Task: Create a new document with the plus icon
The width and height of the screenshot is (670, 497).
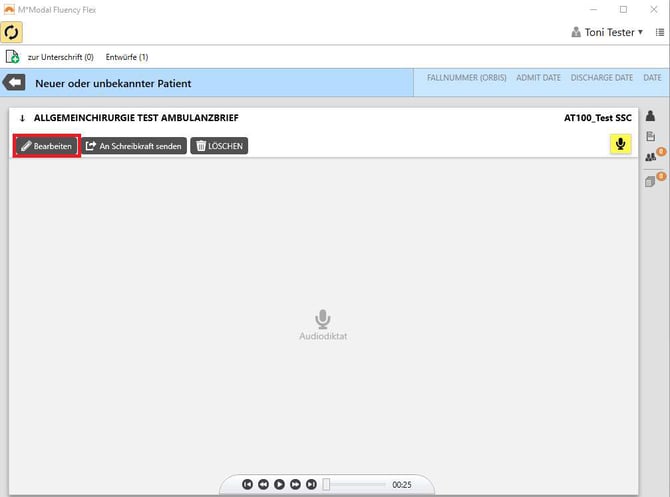Action: [13, 57]
